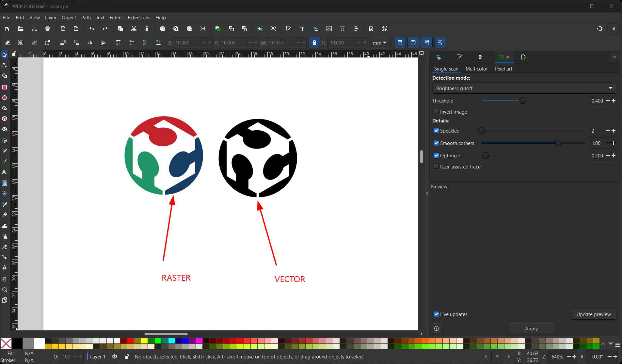Select the Eraser tool
Viewport: 622px width, 364px height.
point(5,247)
